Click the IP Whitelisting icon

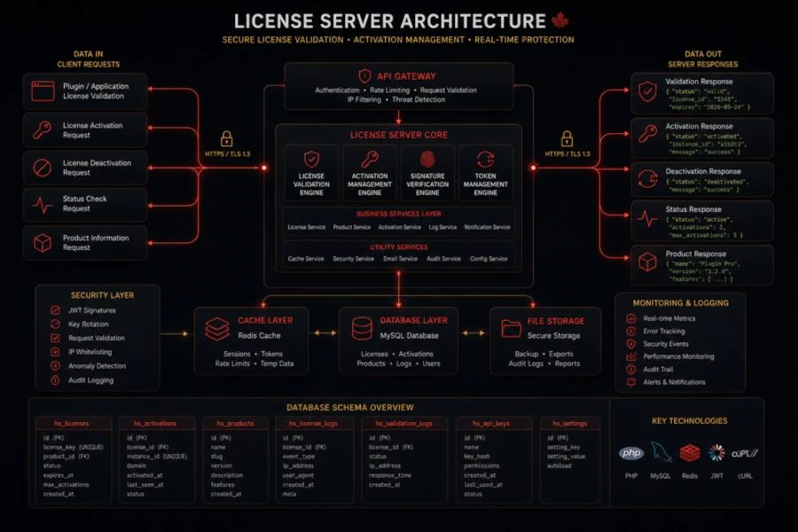(56, 352)
